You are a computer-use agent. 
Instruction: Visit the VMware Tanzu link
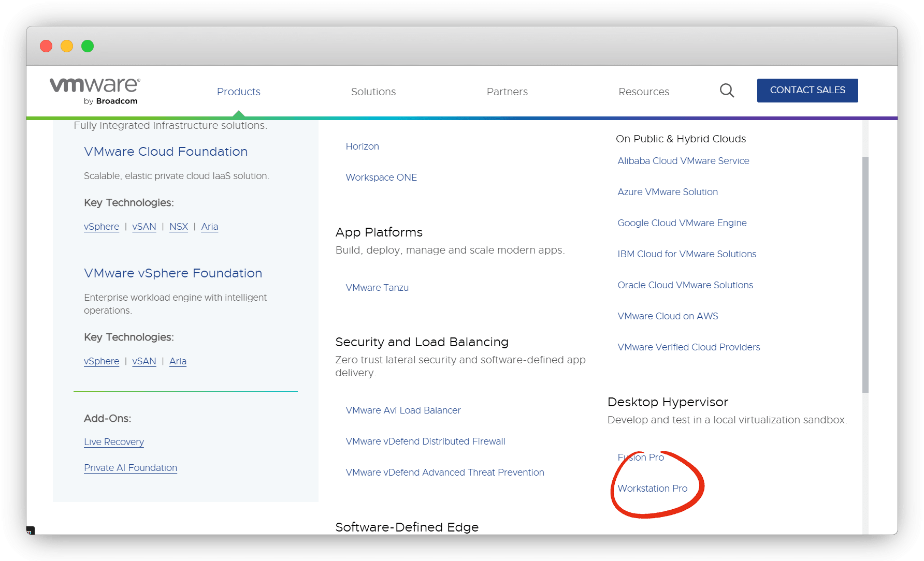377,288
